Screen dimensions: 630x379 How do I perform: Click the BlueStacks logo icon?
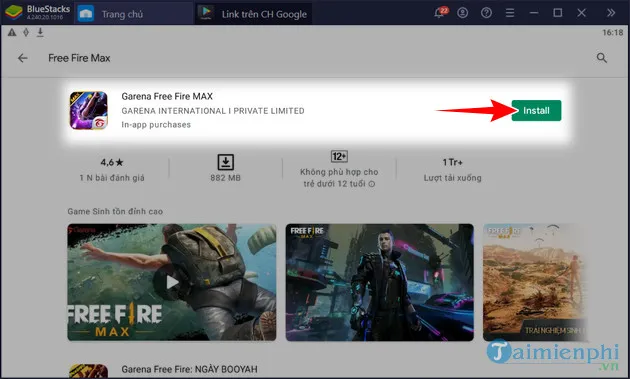13,12
